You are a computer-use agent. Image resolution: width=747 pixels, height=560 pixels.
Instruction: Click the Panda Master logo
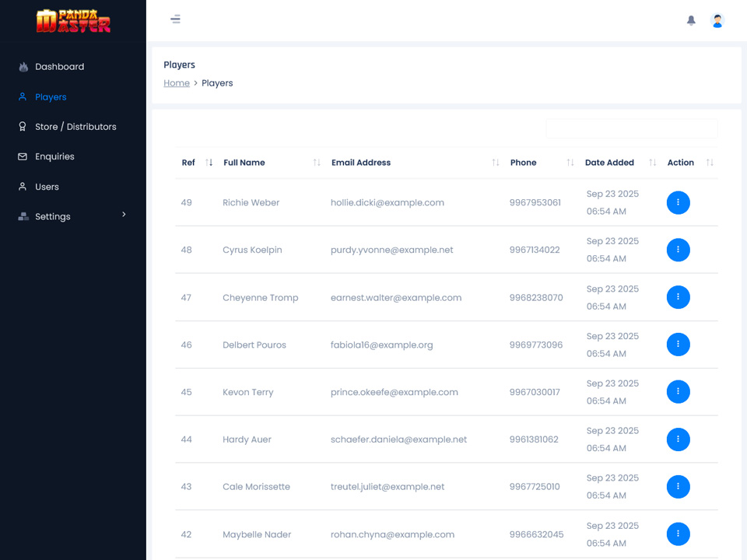[73, 20]
